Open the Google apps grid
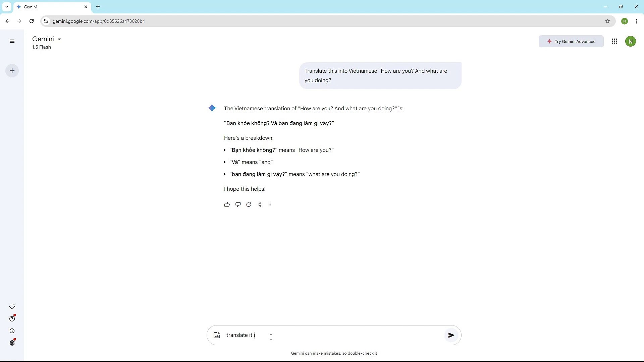644x362 pixels. point(614,42)
